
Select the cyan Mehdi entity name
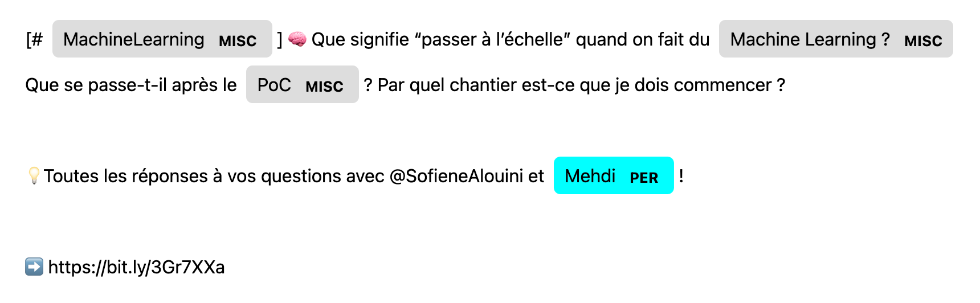(590, 176)
